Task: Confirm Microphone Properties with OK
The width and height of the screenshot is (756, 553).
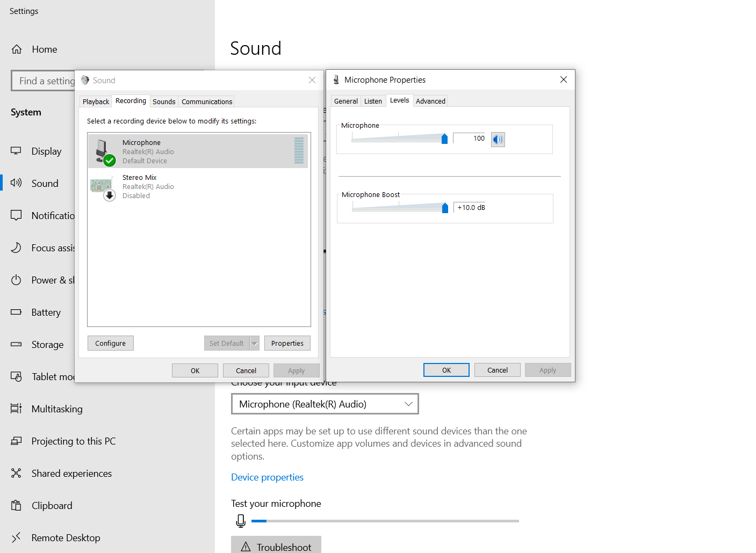Action: 447,370
